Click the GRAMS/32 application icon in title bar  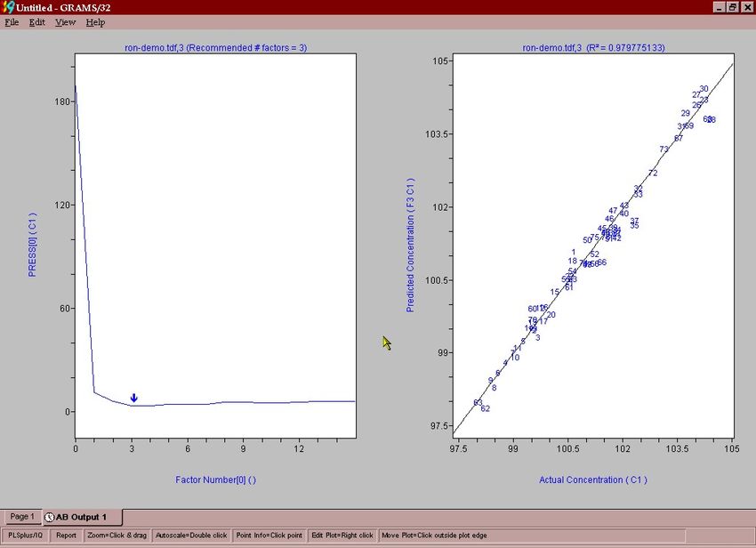tap(8, 7)
